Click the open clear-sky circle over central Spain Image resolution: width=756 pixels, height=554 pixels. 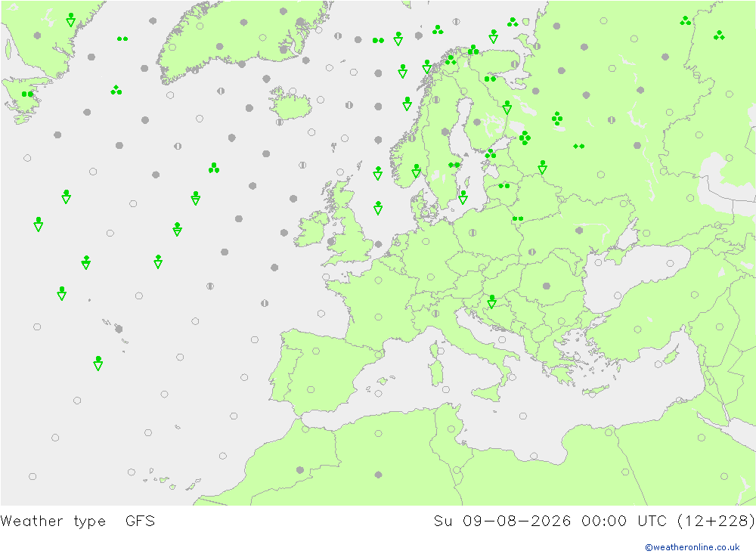tap(311, 389)
